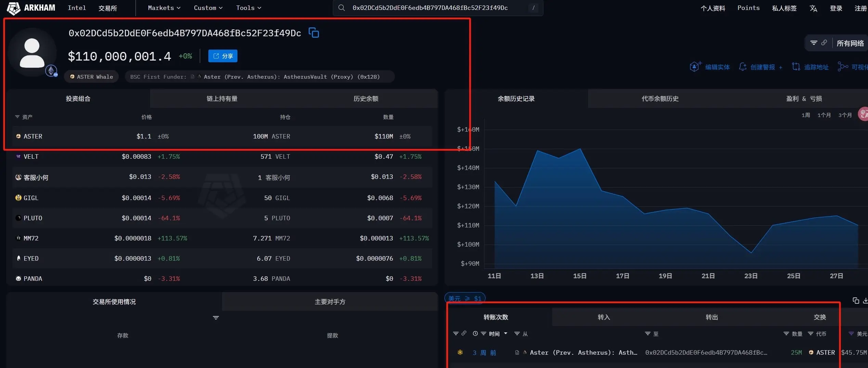Click the 编辑实体 entity icon
The width and height of the screenshot is (868, 368).
coord(695,66)
